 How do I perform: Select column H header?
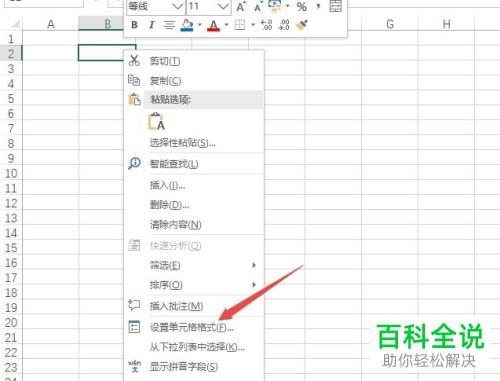point(446,24)
